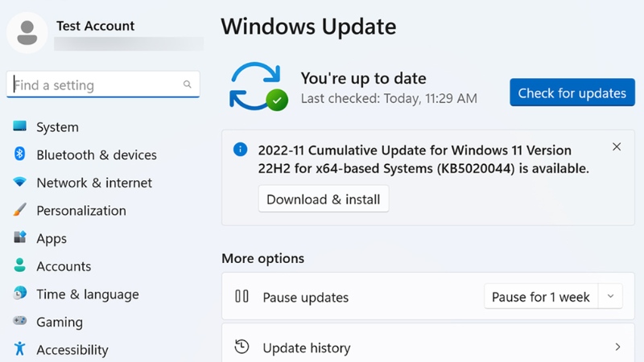Screen dimensions: 644x362
Task: Click the search magnifier icon
Action: click(x=188, y=84)
